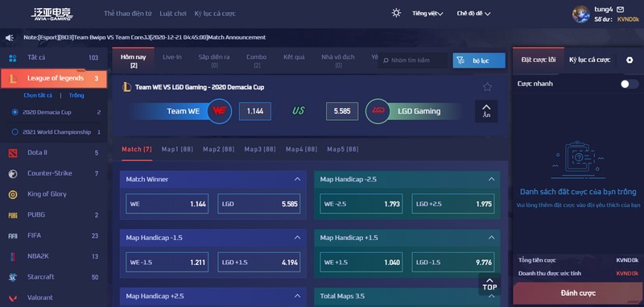Select the 2020 Demacia Cup radio
Screen dimensions: 644x307
pyautogui.click(x=15, y=112)
